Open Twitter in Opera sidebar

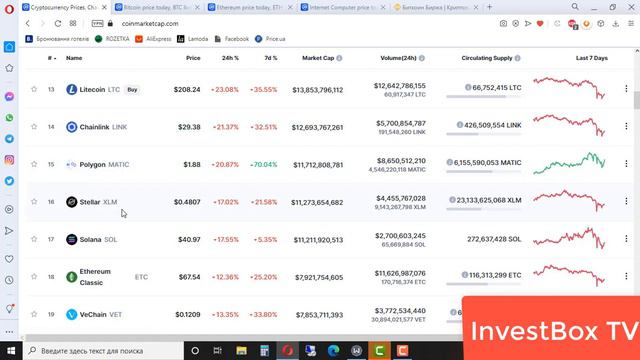tap(9, 181)
